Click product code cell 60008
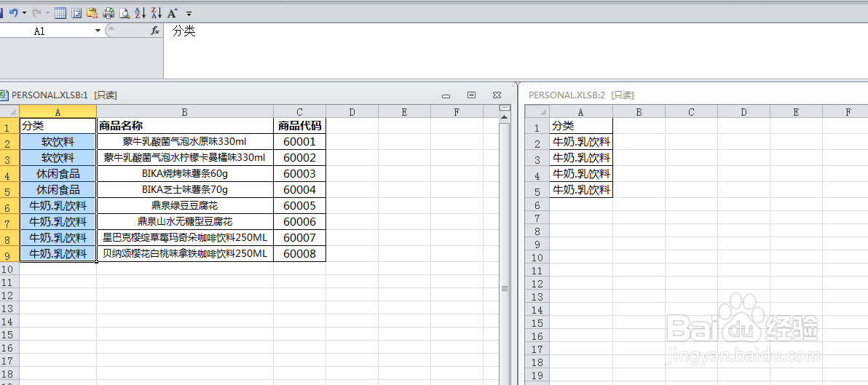This screenshot has width=868, height=385. click(299, 254)
